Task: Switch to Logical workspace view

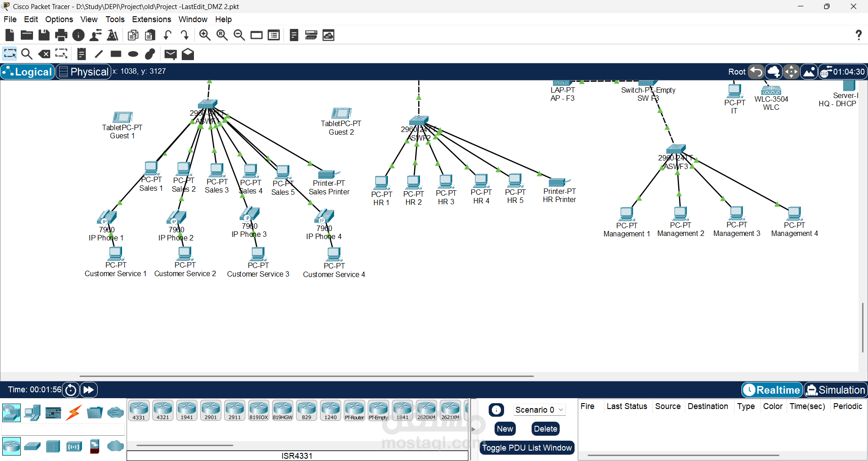Action: pos(28,72)
